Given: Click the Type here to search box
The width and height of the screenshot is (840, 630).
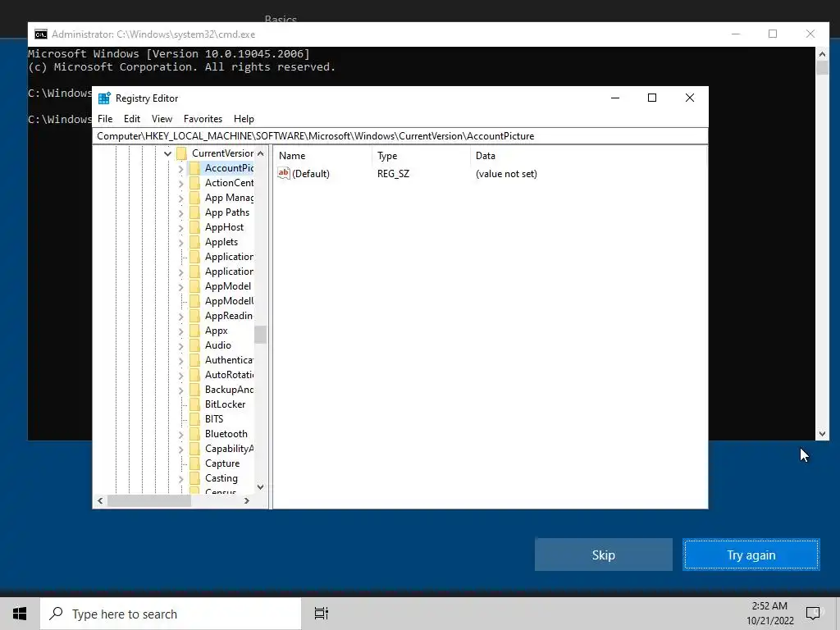Looking at the screenshot, I should pos(171,614).
